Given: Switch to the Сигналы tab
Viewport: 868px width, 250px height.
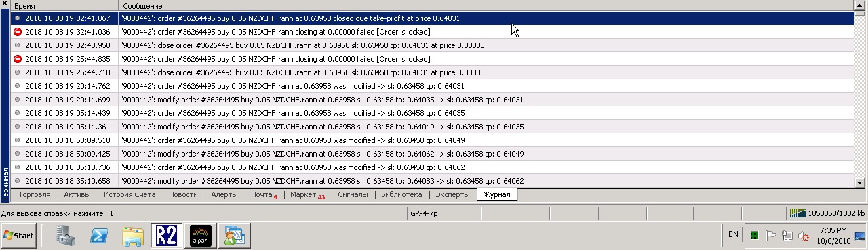Looking at the screenshot, I should coord(353,194).
